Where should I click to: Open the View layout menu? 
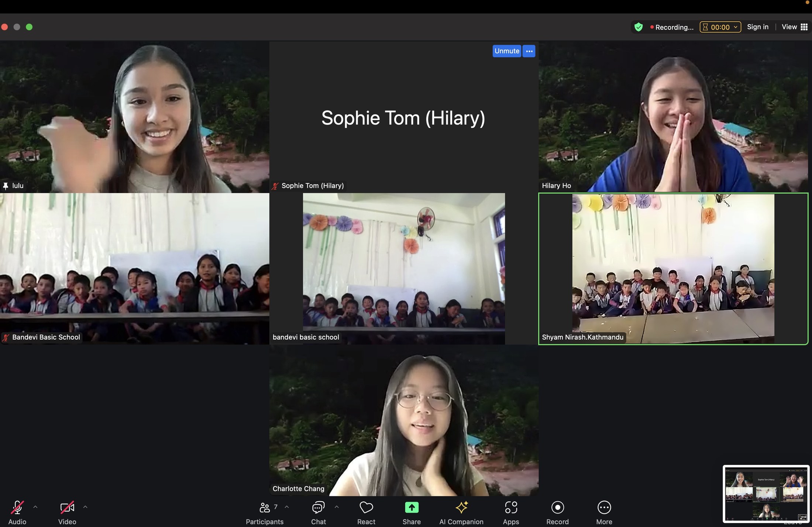coord(794,27)
